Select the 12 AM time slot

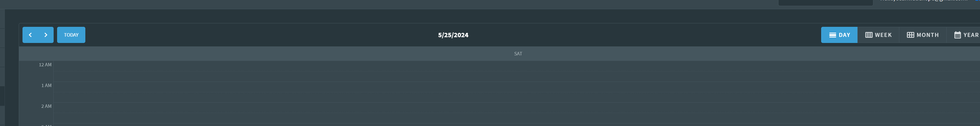click(x=517, y=66)
